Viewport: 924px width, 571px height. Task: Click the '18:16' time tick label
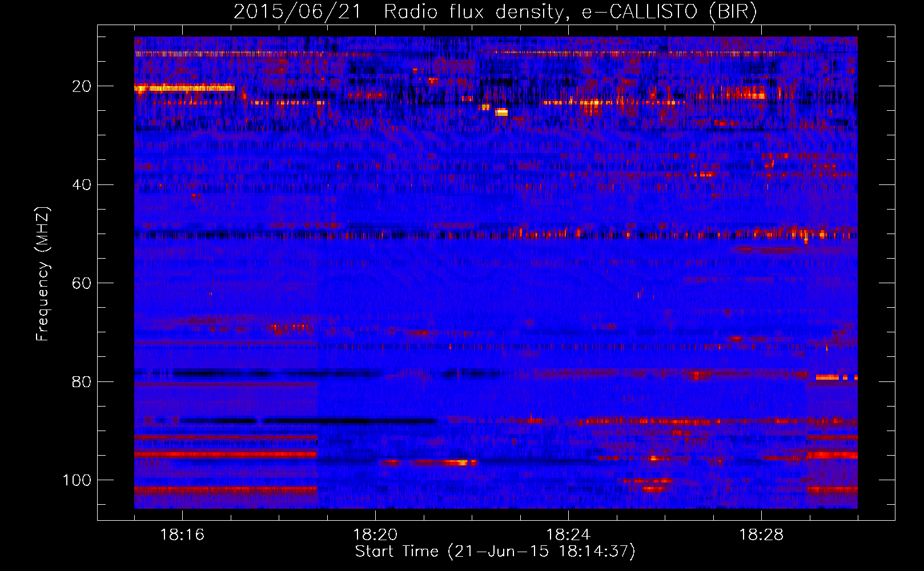tap(182, 535)
